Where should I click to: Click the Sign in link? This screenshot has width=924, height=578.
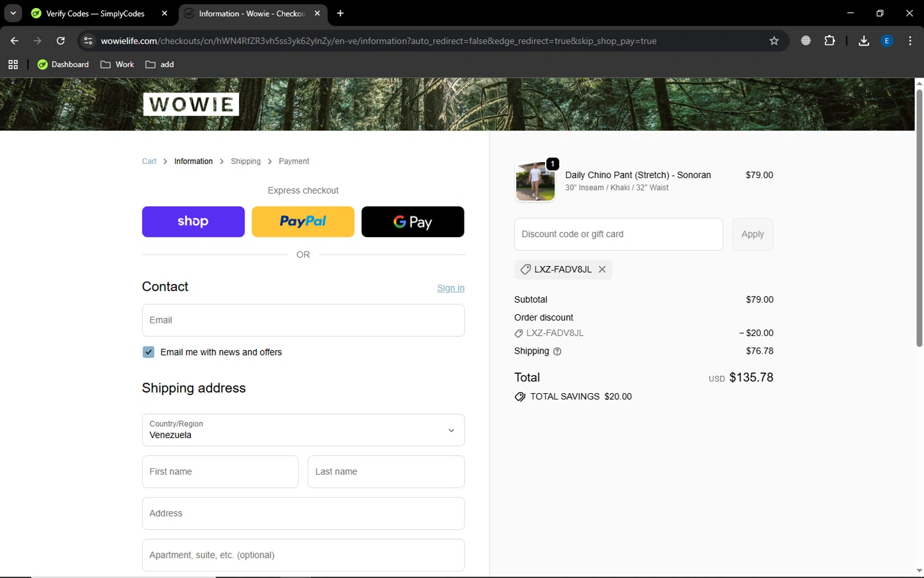point(451,288)
